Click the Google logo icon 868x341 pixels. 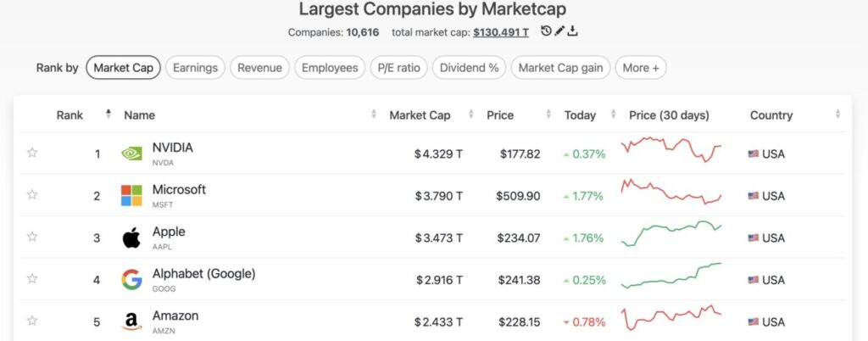tap(131, 280)
